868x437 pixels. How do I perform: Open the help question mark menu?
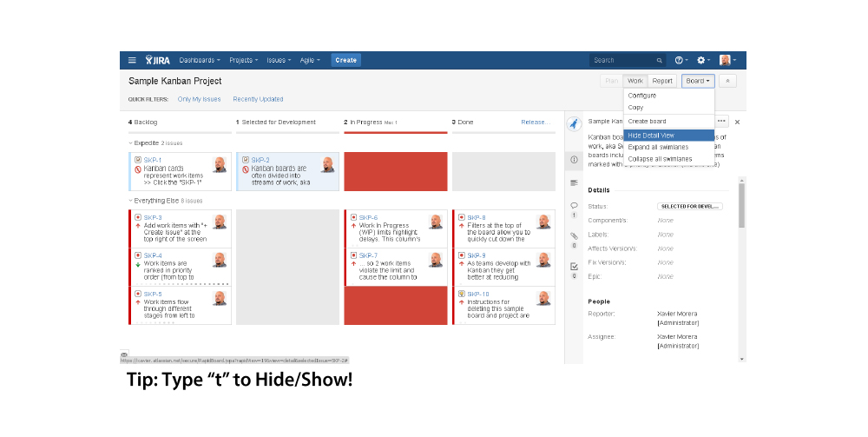click(x=681, y=60)
